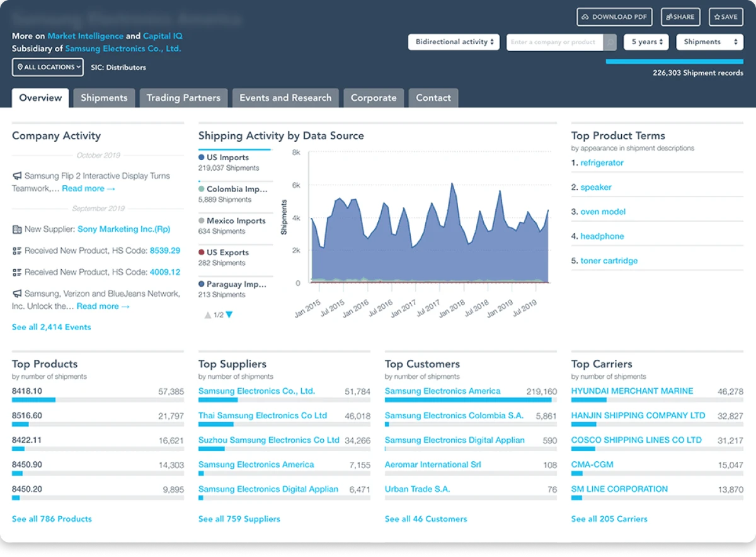756x557 pixels.
Task: Click the shipping activity area chart
Action: point(429,233)
